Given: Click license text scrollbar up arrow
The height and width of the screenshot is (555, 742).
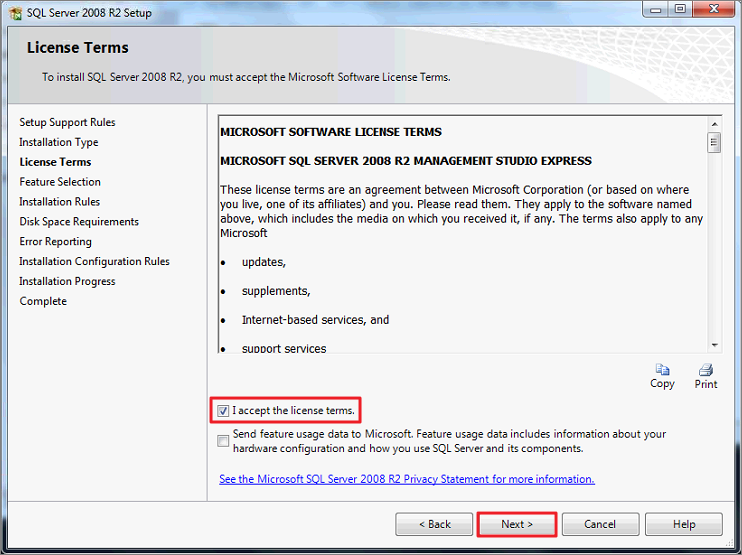Looking at the screenshot, I should [715, 124].
